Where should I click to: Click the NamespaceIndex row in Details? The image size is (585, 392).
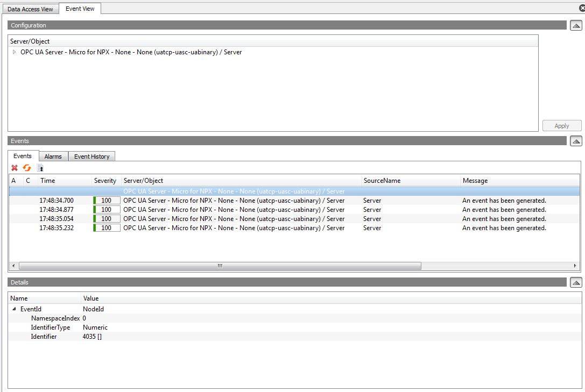coord(295,318)
